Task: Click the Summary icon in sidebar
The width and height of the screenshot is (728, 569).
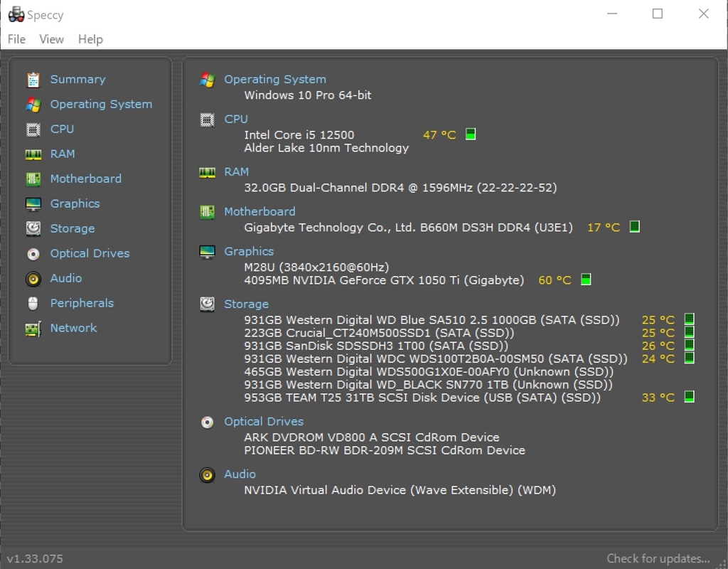Action: pyautogui.click(x=33, y=80)
